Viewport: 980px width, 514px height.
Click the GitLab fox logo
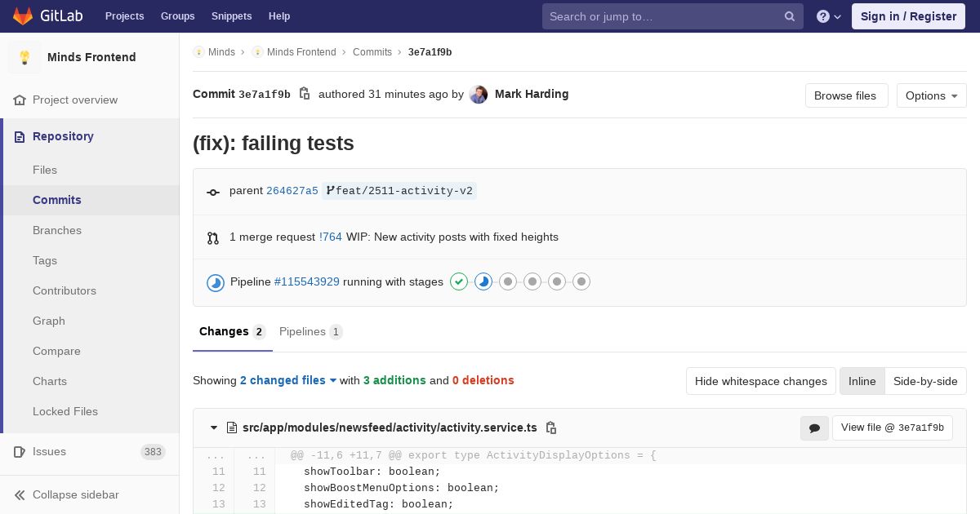[x=23, y=16]
